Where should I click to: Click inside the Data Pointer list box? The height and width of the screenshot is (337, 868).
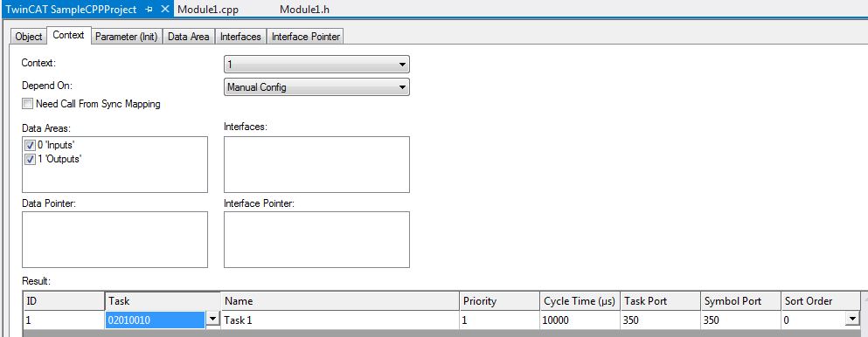(x=115, y=239)
